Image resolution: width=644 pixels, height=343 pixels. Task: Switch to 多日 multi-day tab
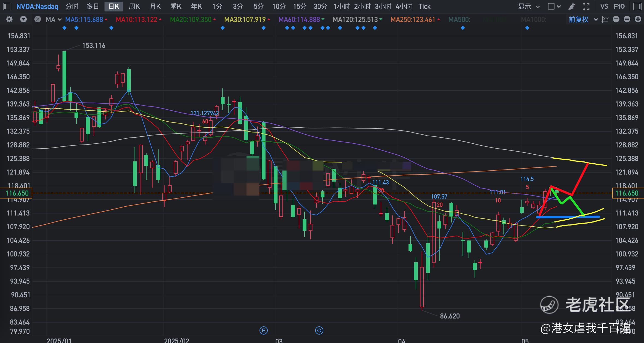point(93,6)
